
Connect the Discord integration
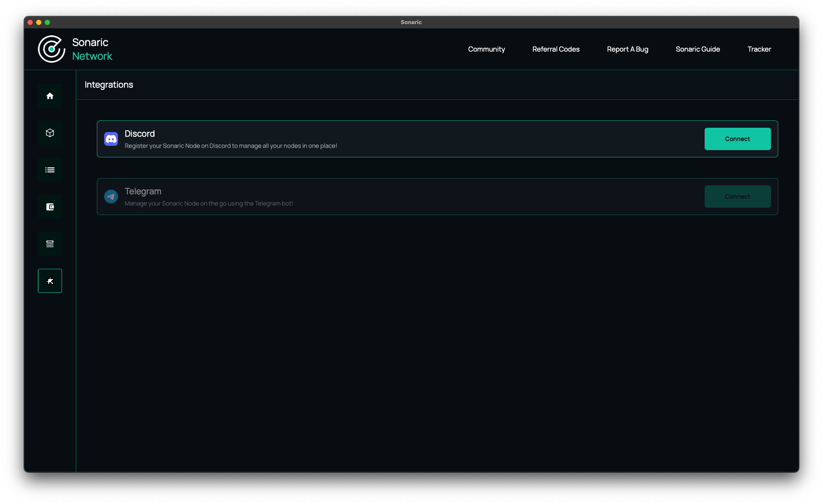pos(737,139)
